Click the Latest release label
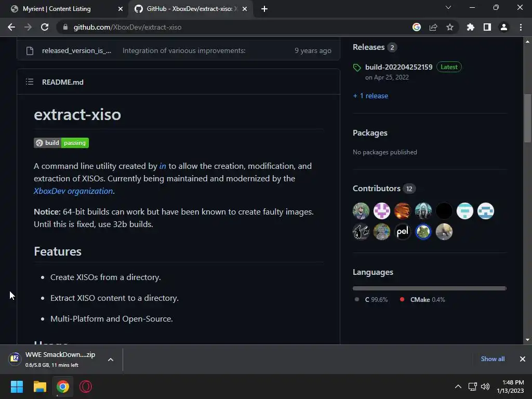Screen dimensions: 532x399 click(449, 67)
